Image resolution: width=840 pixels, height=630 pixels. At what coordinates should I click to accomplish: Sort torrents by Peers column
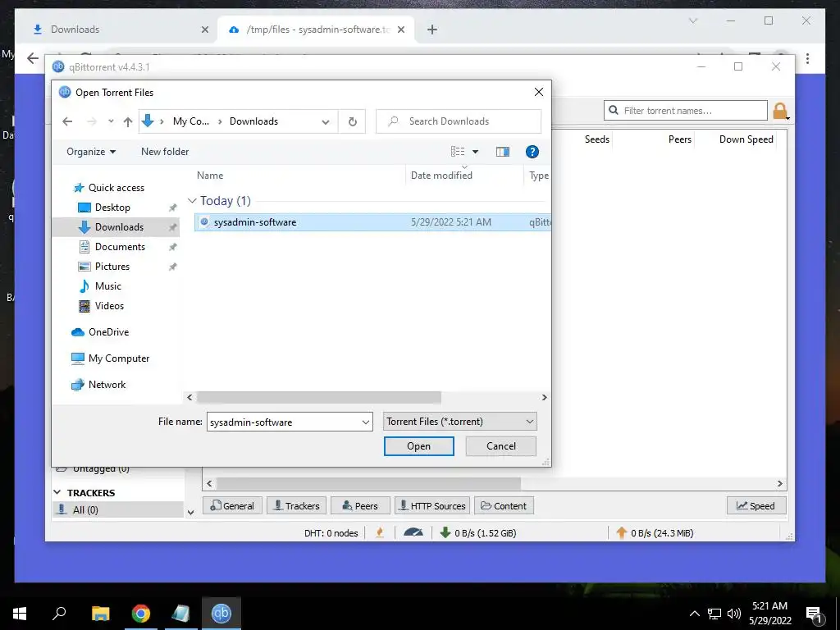tap(680, 139)
